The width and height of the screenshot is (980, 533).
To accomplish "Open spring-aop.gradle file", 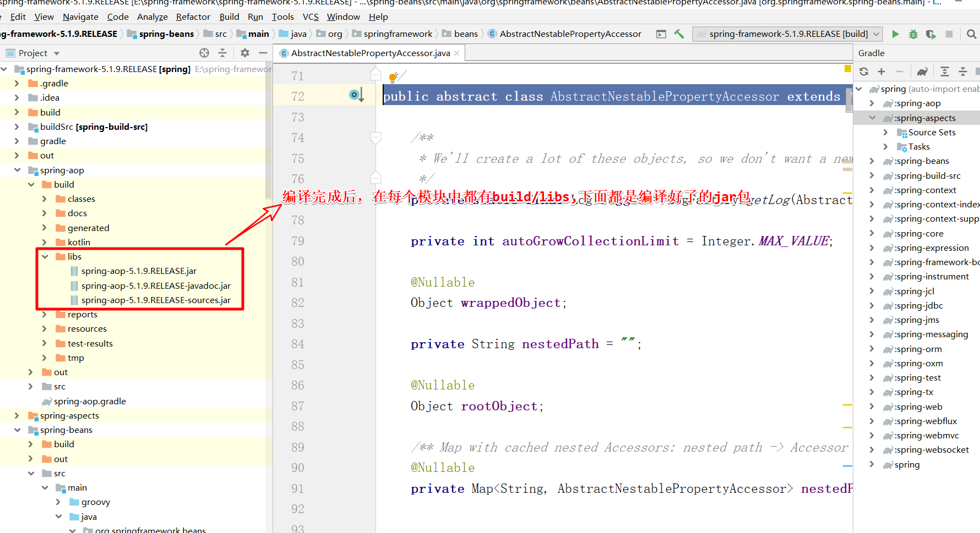I will (x=90, y=401).
